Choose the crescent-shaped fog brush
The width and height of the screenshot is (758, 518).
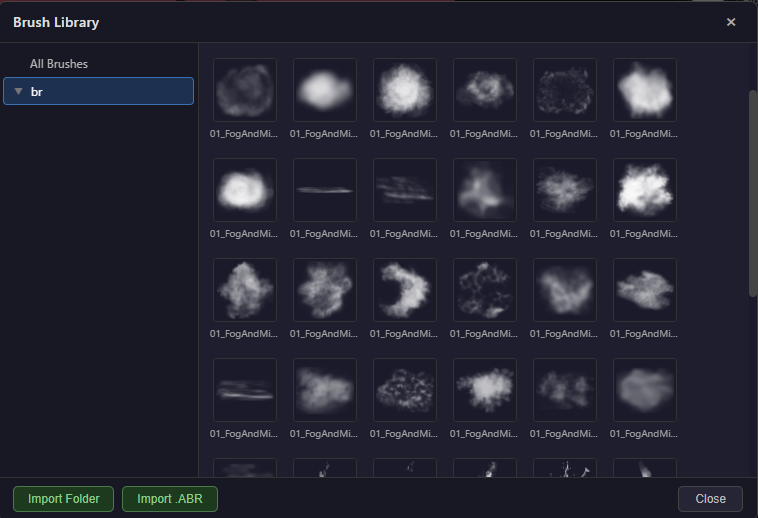405,290
